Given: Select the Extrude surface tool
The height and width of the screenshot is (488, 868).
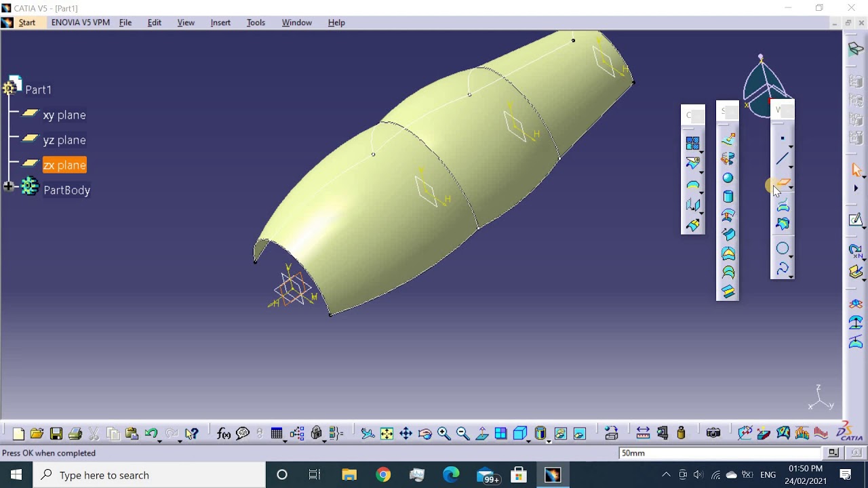Looking at the screenshot, I should click(x=728, y=140).
